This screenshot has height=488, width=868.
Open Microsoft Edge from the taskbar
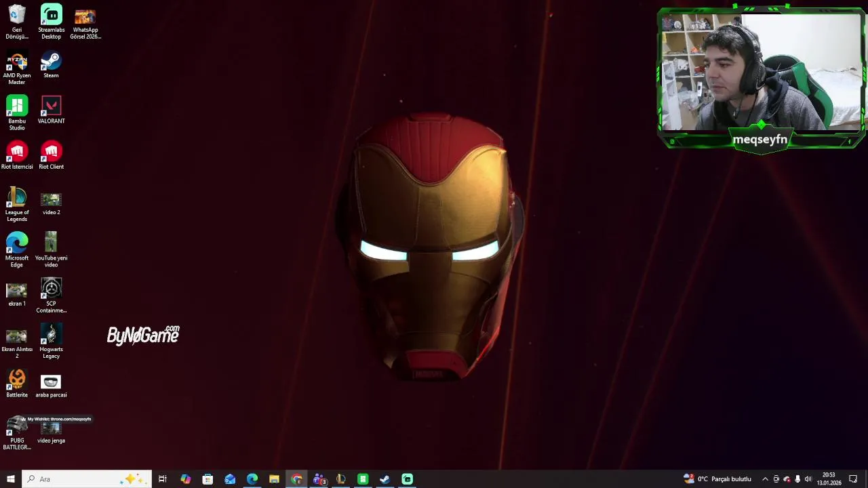coord(252,479)
